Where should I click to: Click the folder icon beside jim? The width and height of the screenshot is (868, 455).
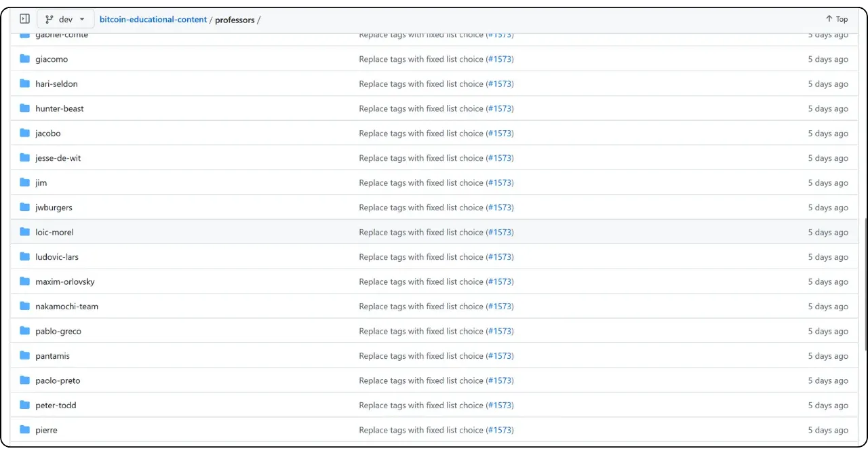[x=25, y=182]
